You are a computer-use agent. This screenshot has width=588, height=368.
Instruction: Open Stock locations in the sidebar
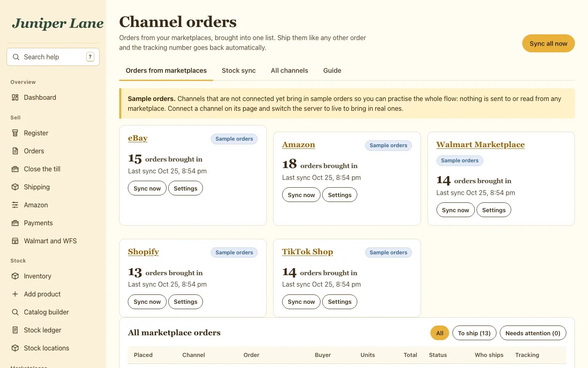[x=53, y=348]
